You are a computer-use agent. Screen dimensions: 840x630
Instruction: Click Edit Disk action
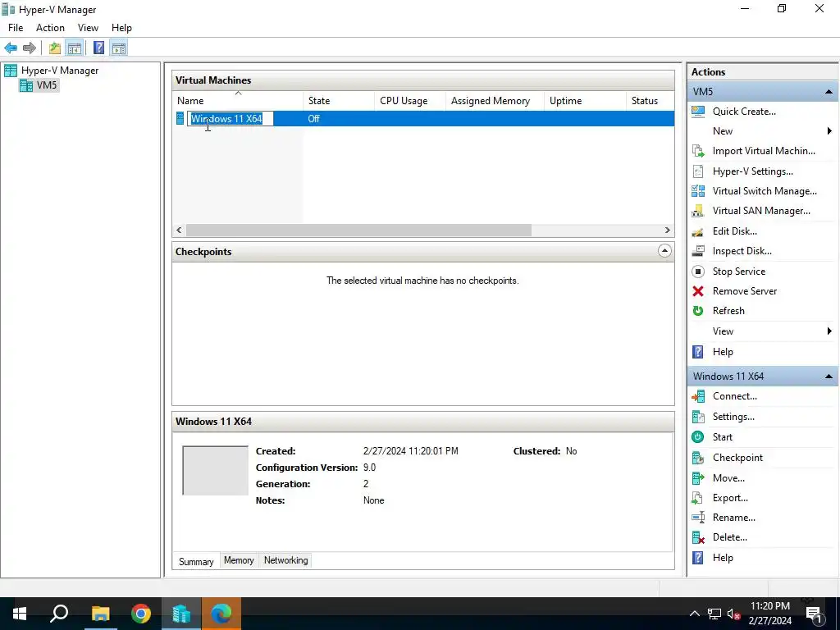pyautogui.click(x=734, y=231)
